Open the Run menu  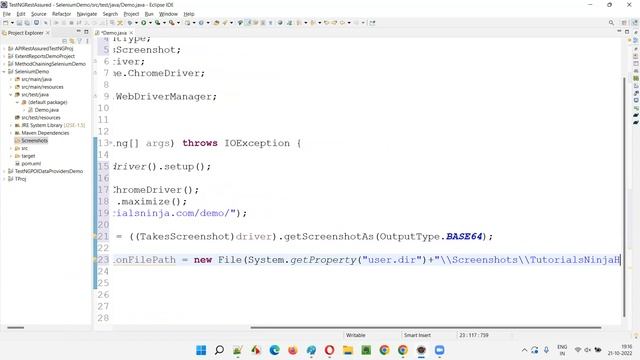tap(149, 14)
